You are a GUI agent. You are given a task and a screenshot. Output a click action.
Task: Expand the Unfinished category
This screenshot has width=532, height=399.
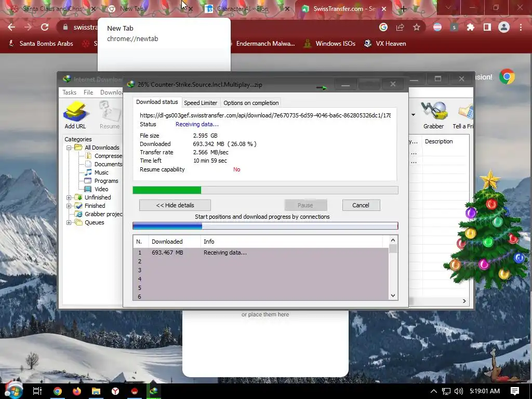[x=69, y=197]
